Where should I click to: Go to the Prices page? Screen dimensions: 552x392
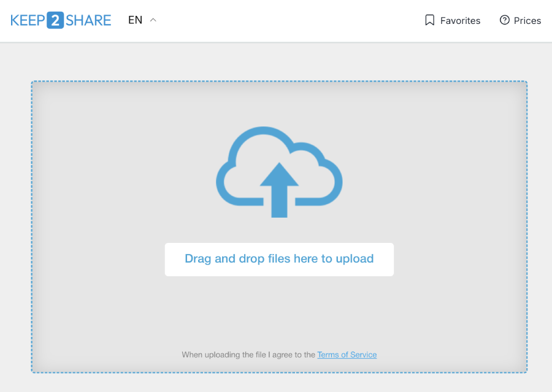[x=527, y=21]
